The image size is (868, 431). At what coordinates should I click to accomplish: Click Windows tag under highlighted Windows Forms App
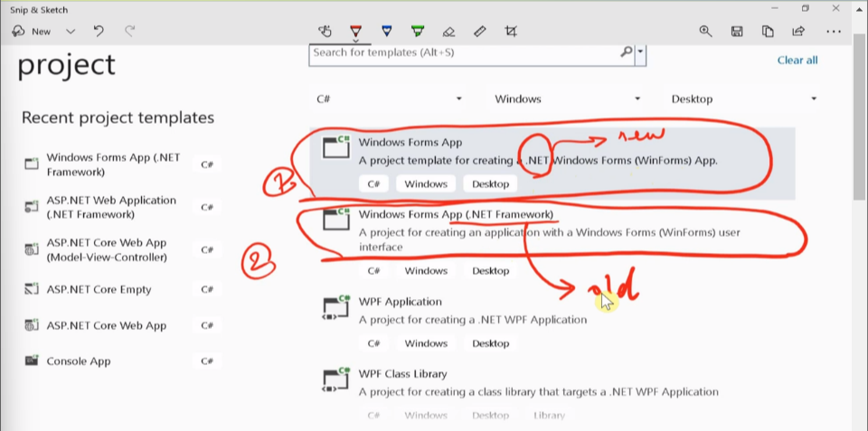coord(426,183)
